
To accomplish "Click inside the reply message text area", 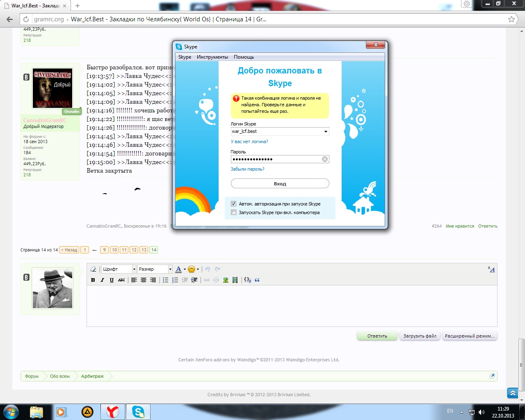I will point(292,306).
